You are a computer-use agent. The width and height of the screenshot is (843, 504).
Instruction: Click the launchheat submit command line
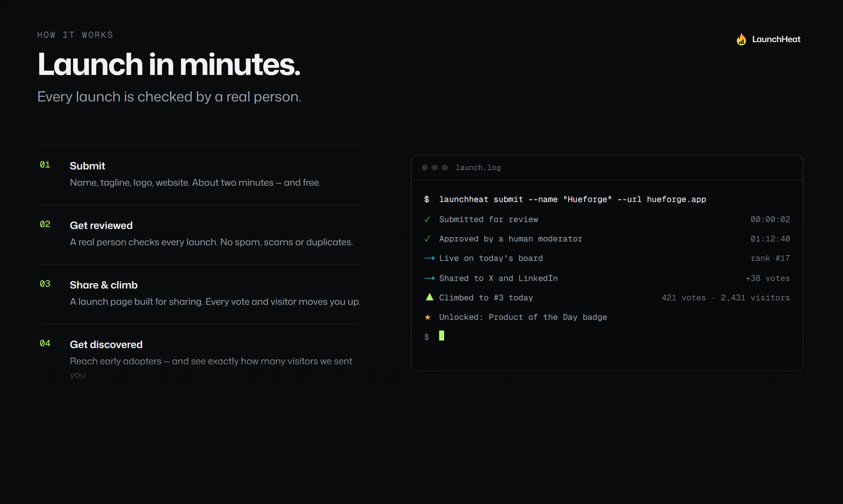[573, 199]
